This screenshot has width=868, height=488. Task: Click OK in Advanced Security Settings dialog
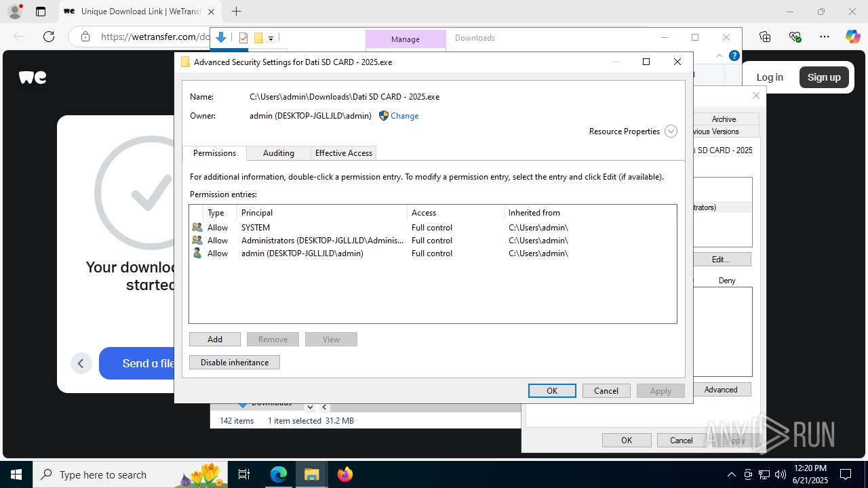(552, 390)
